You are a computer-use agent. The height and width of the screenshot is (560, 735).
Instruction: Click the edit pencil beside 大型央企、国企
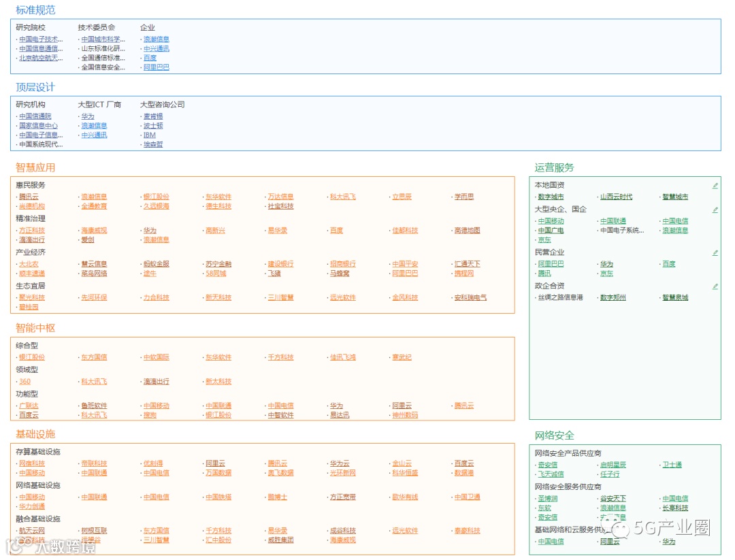(x=715, y=210)
